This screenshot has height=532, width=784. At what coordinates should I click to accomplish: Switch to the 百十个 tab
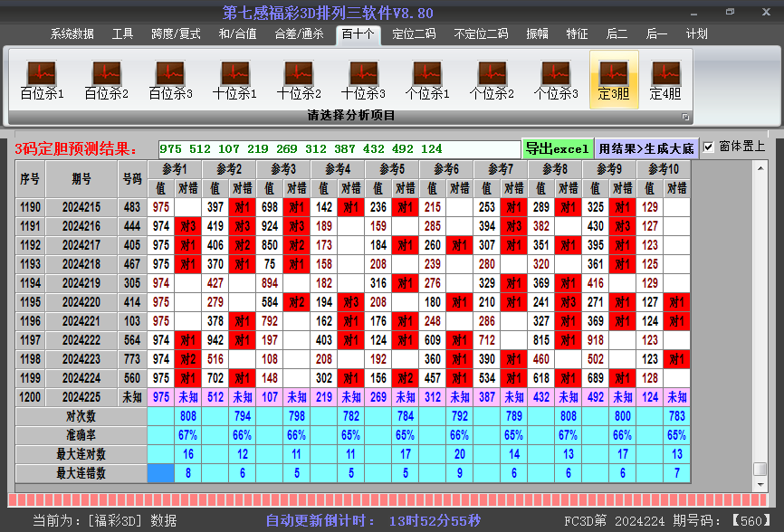tap(358, 34)
